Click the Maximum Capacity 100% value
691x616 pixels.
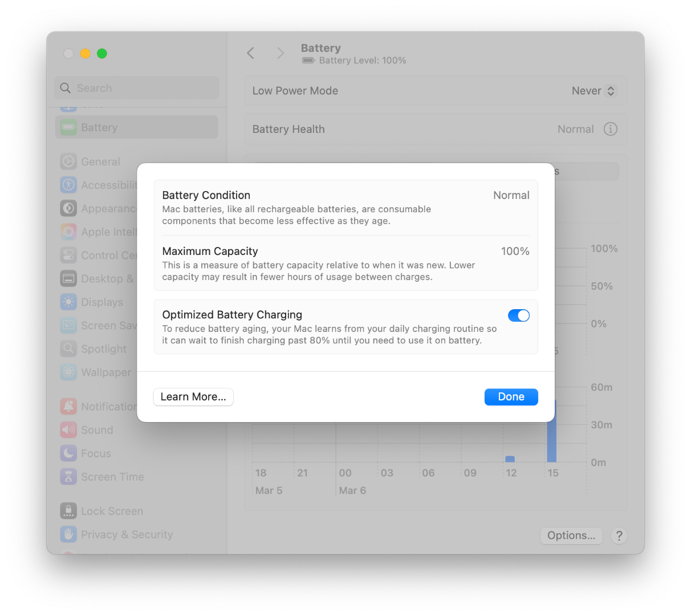[515, 251]
